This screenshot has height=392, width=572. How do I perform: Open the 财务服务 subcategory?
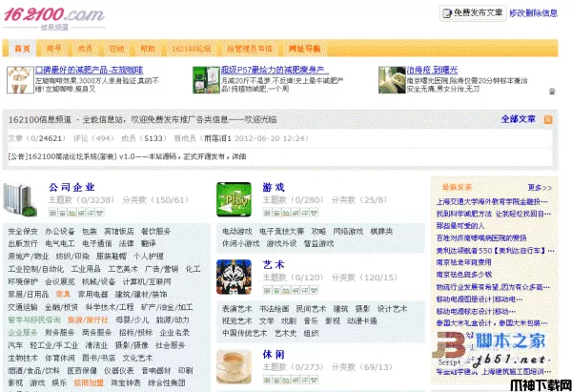click(x=59, y=333)
